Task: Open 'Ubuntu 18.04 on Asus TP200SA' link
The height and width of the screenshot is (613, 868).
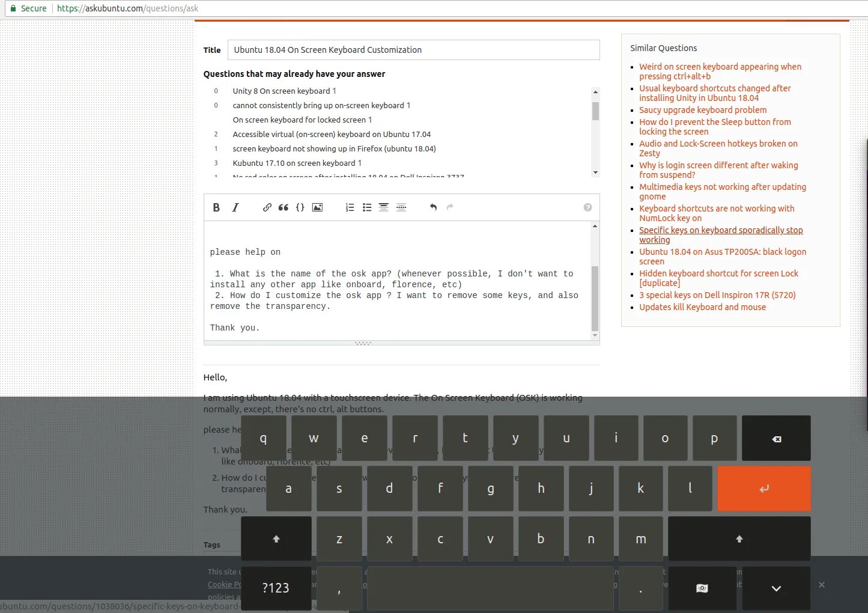Action: pyautogui.click(x=723, y=257)
